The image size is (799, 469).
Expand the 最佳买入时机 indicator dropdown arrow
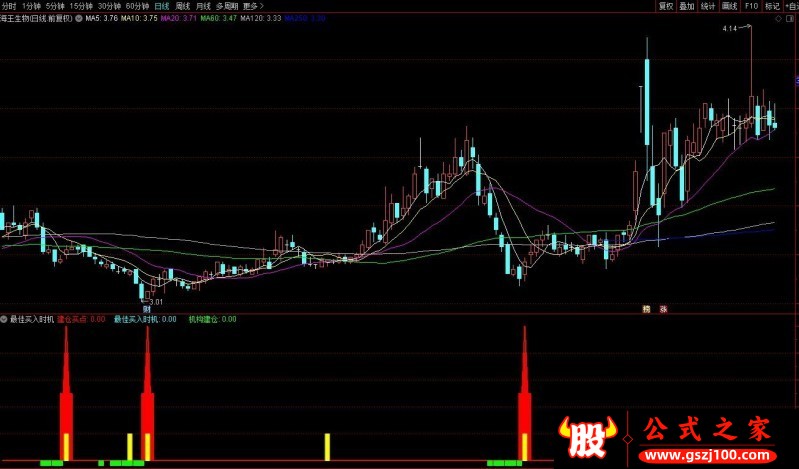click(x=4, y=320)
